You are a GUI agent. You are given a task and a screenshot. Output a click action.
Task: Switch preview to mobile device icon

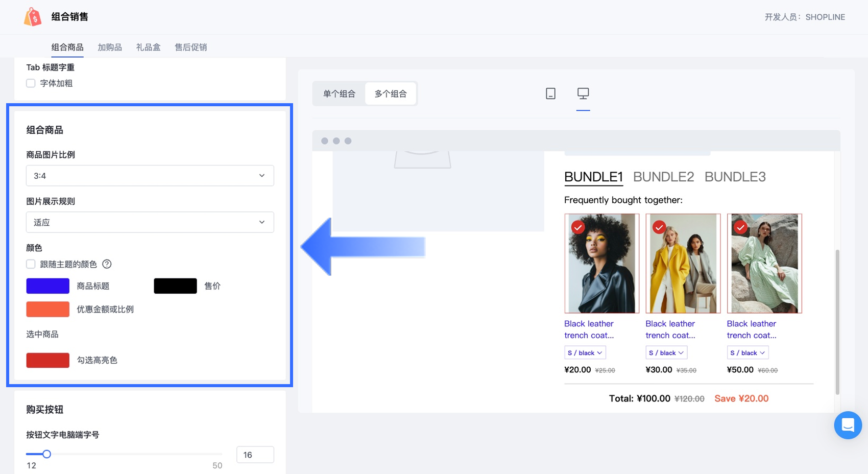pyautogui.click(x=550, y=93)
